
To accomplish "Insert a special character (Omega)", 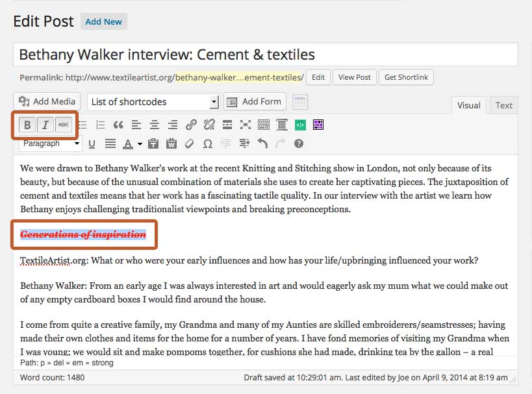I will 208,143.
